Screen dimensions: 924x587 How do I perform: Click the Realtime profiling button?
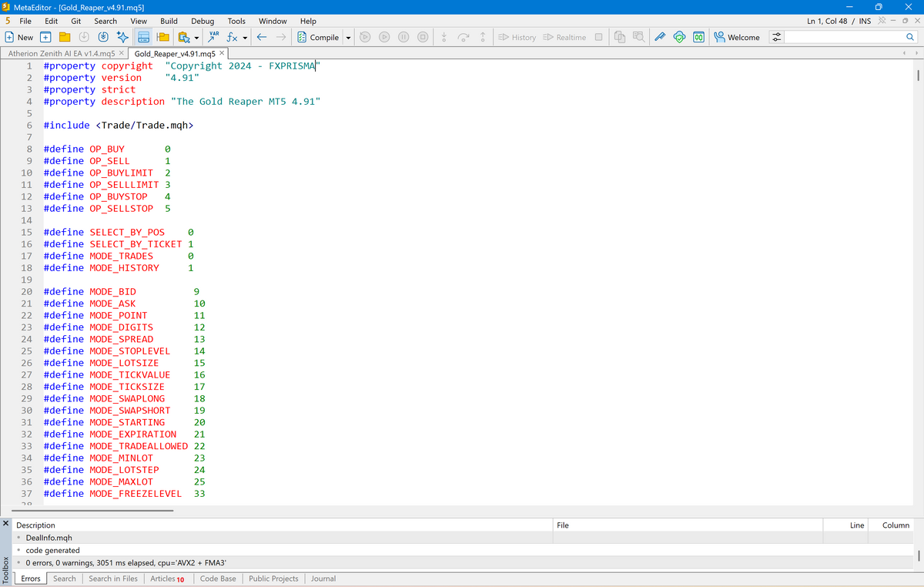tap(564, 37)
